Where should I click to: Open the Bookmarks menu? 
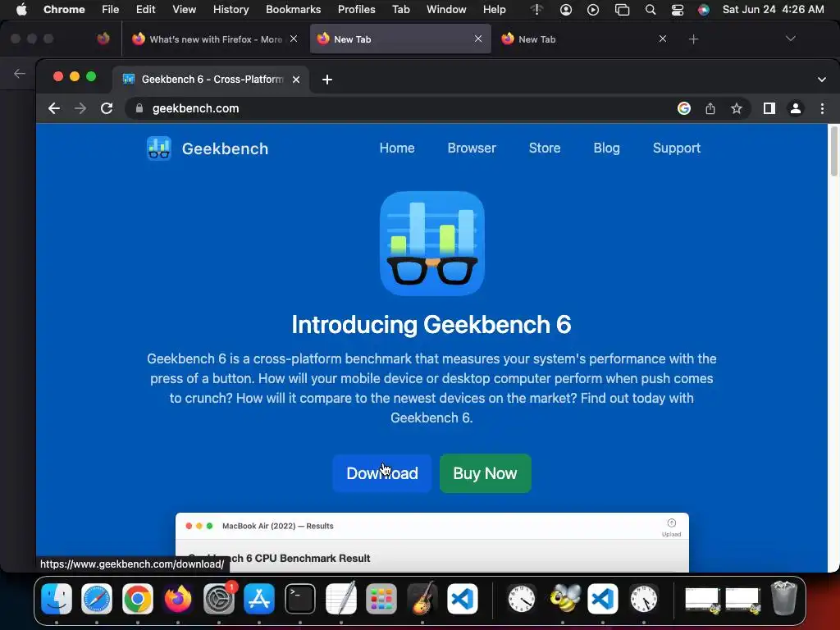pos(293,10)
